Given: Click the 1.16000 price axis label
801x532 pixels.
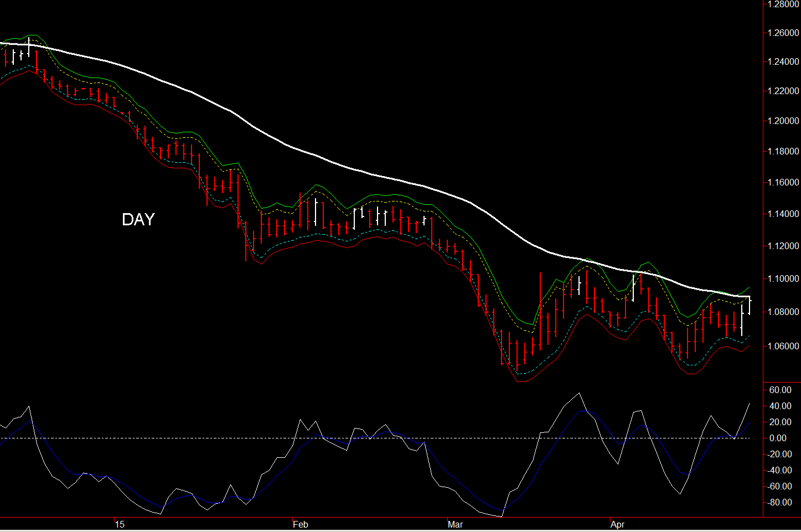Looking at the screenshot, I should [782, 182].
